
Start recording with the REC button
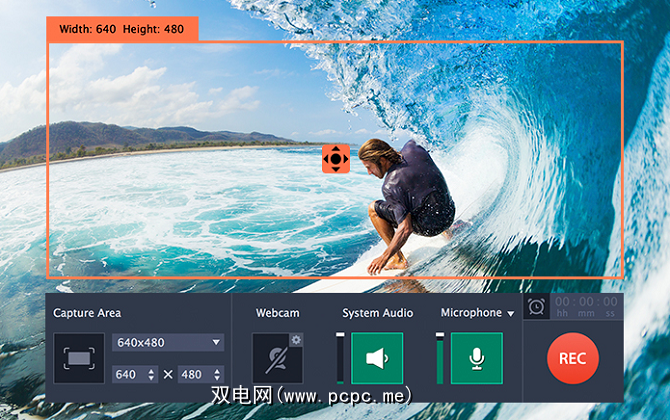pos(573,358)
